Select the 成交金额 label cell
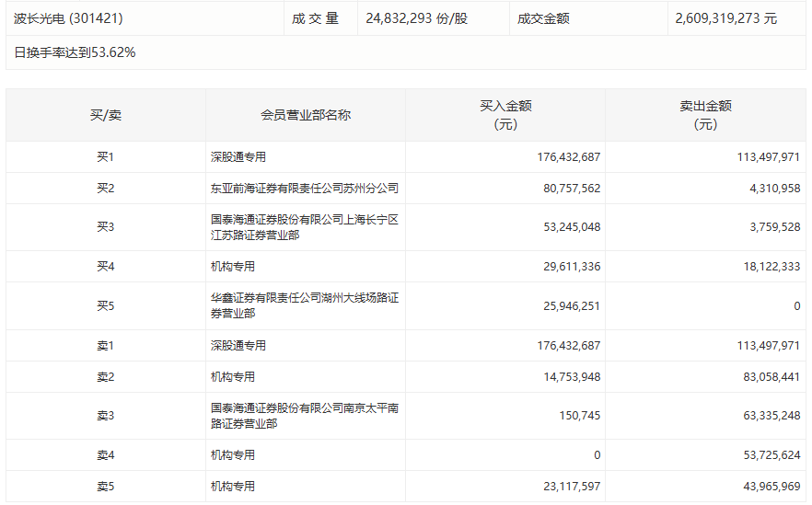Viewport: 812px width, 505px height. click(x=543, y=18)
